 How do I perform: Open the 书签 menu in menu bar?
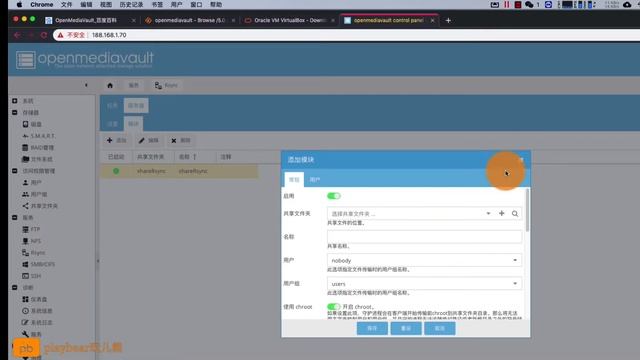[x=157, y=4]
